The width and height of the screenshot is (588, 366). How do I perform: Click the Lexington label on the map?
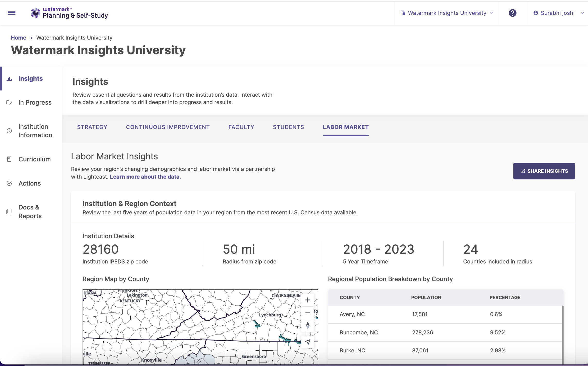coord(137,295)
